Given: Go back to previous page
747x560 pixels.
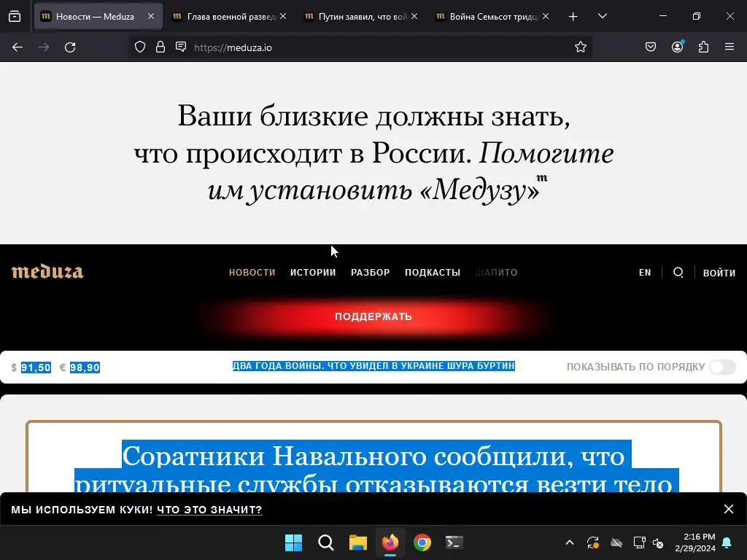Looking at the screenshot, I should (18, 47).
